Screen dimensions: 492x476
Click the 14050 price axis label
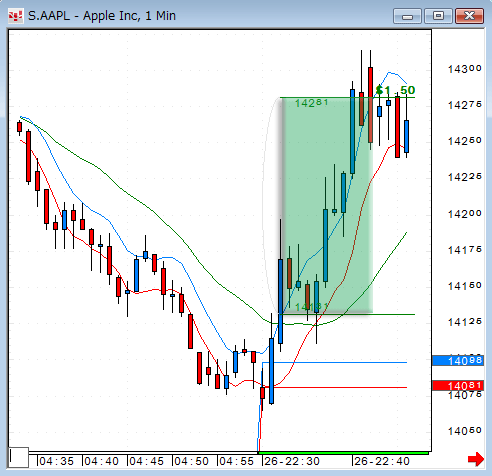[x=465, y=431]
